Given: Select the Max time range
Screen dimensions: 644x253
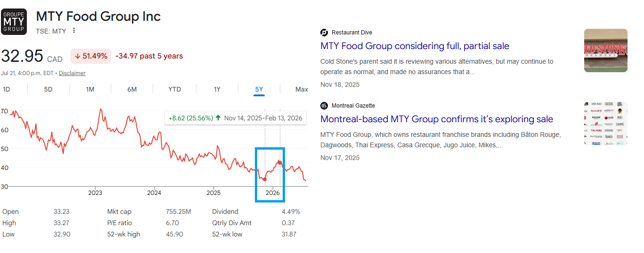Looking at the screenshot, I should pyautogui.click(x=302, y=89).
